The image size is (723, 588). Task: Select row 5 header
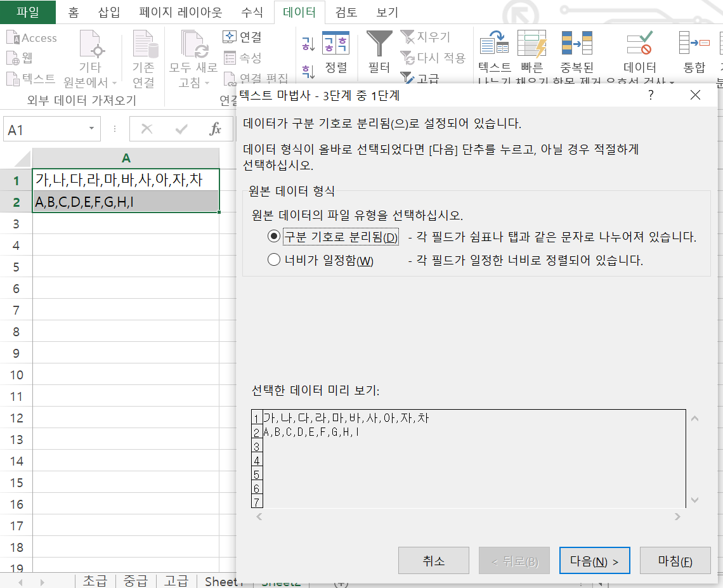click(16, 267)
